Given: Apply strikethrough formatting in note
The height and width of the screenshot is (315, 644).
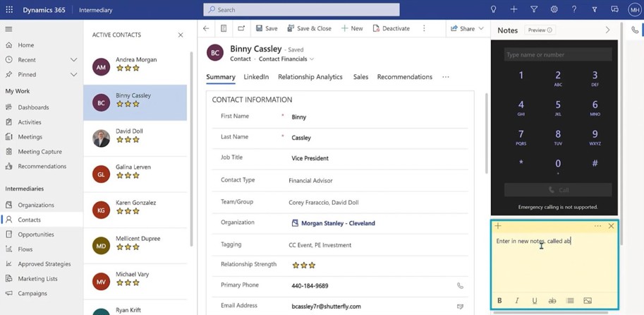Looking at the screenshot, I should [552, 301].
